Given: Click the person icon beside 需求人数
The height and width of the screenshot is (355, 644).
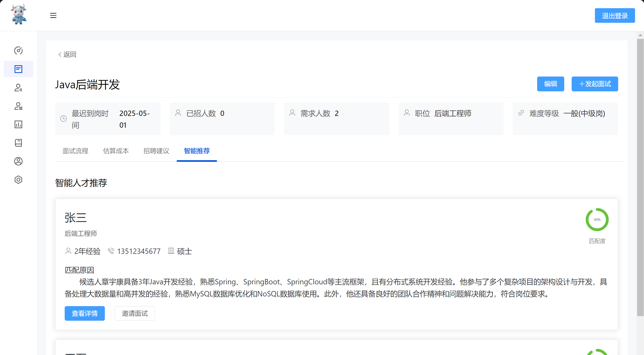Looking at the screenshot, I should click(292, 113).
